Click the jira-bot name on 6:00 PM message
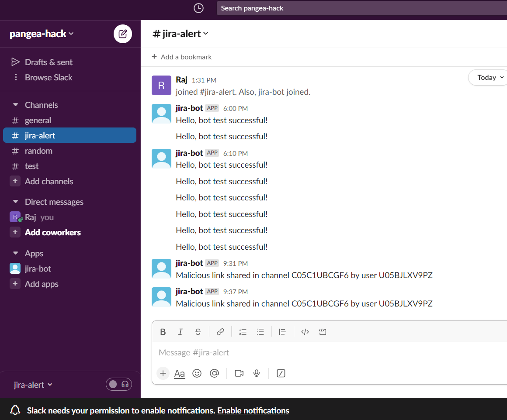This screenshot has height=420, width=507. pyautogui.click(x=189, y=108)
